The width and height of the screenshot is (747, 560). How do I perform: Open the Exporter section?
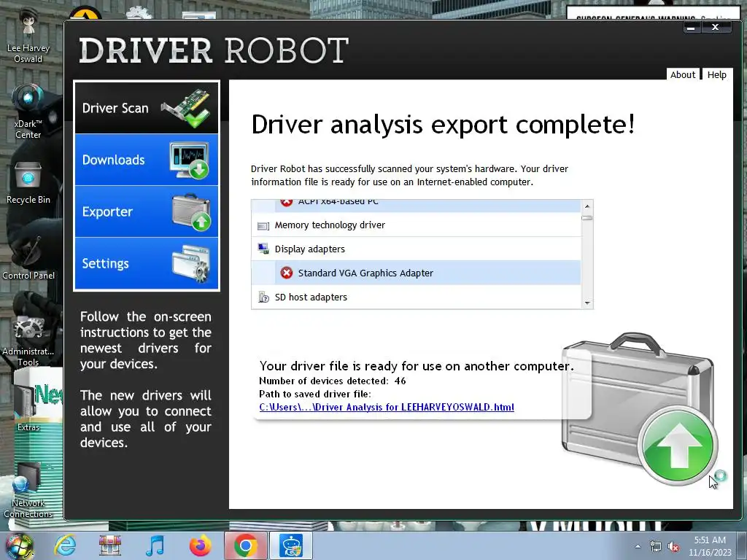(x=146, y=211)
